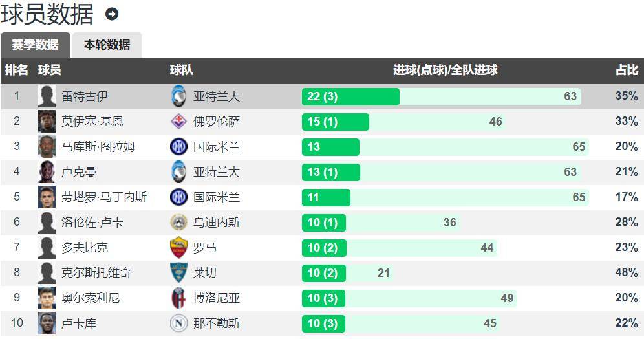
Task: Open player 莫伊塞·基恩's name link
Action: pos(92,121)
